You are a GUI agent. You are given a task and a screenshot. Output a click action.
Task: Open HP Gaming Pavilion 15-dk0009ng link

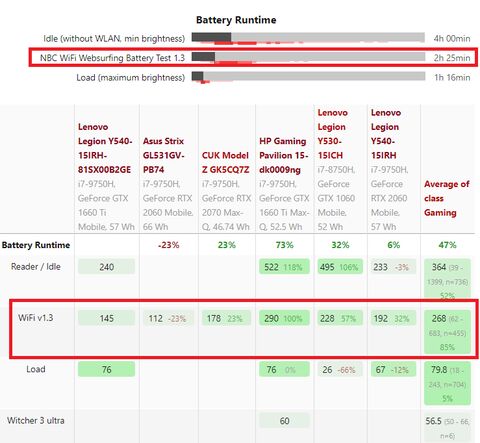(x=284, y=155)
